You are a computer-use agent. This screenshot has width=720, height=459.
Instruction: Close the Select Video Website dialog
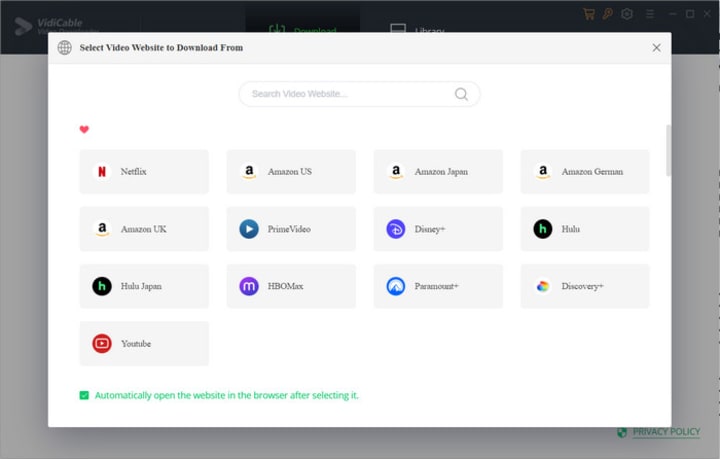[x=657, y=48]
